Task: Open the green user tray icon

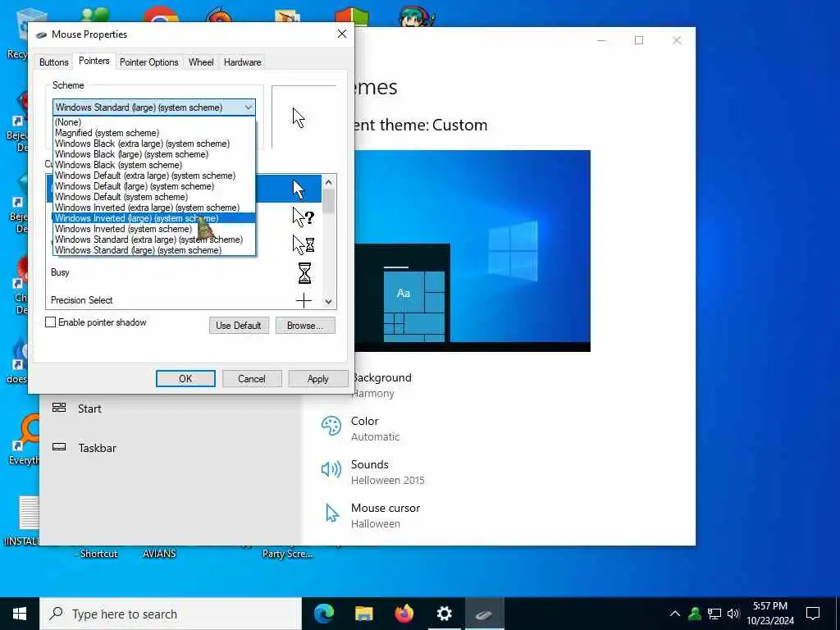Action: click(x=695, y=614)
